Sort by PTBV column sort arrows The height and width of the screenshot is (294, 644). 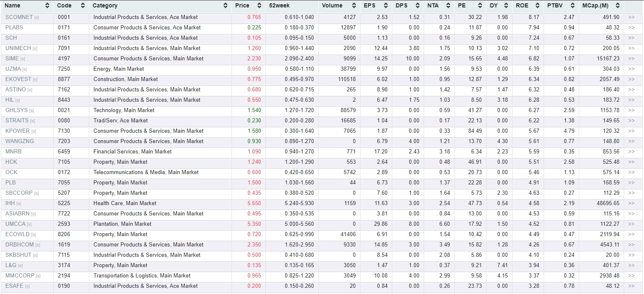point(572,6)
